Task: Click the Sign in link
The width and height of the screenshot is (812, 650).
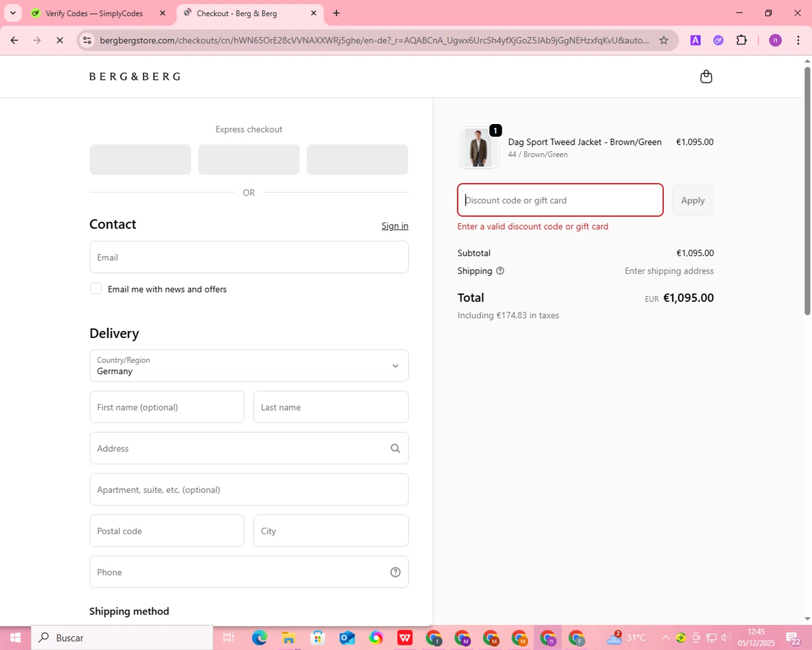Action: [x=395, y=226]
